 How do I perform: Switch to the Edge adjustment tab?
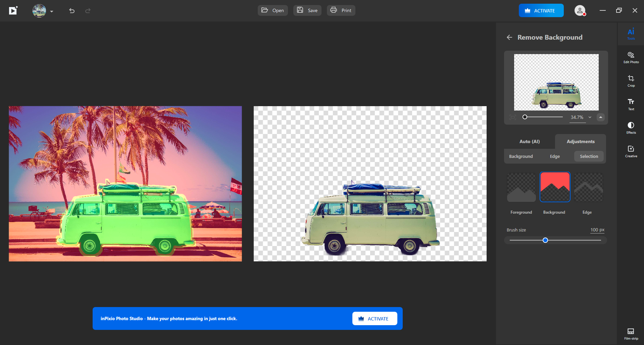click(554, 156)
